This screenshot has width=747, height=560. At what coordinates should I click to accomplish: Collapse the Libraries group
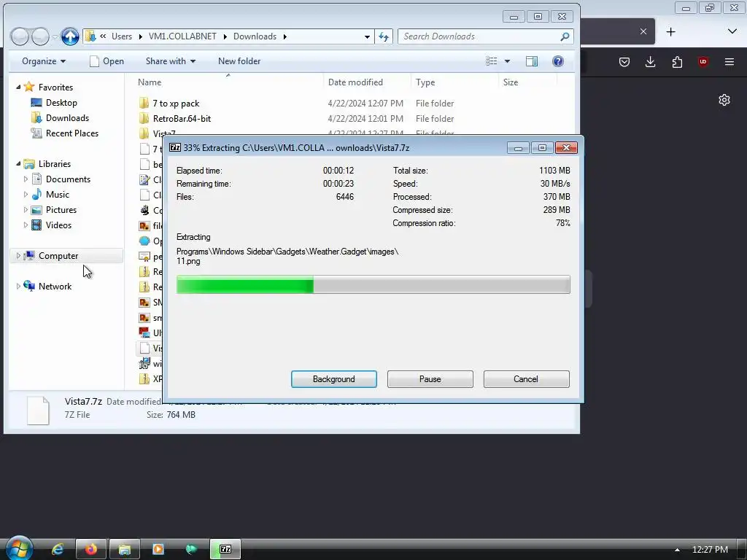pos(18,164)
